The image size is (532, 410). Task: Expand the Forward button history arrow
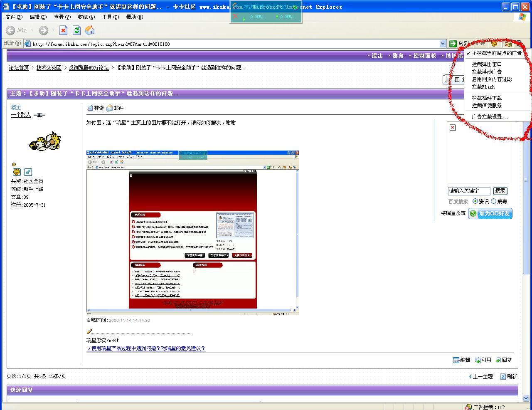(x=53, y=30)
